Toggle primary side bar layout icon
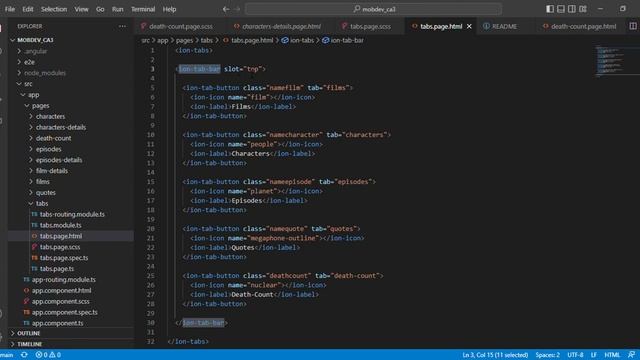Image resolution: width=640 pixels, height=360 pixels. pos(550,9)
